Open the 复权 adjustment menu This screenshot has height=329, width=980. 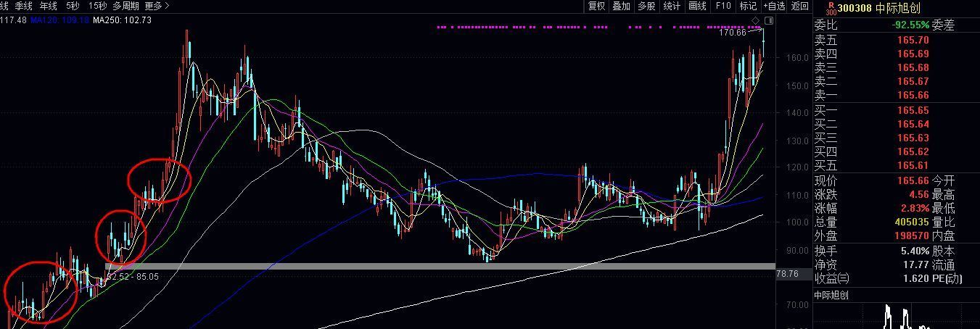click(596, 6)
